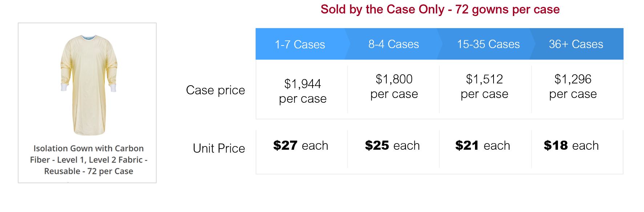
Task: Select the 8-4 Cases pricing tier
Action: [394, 44]
